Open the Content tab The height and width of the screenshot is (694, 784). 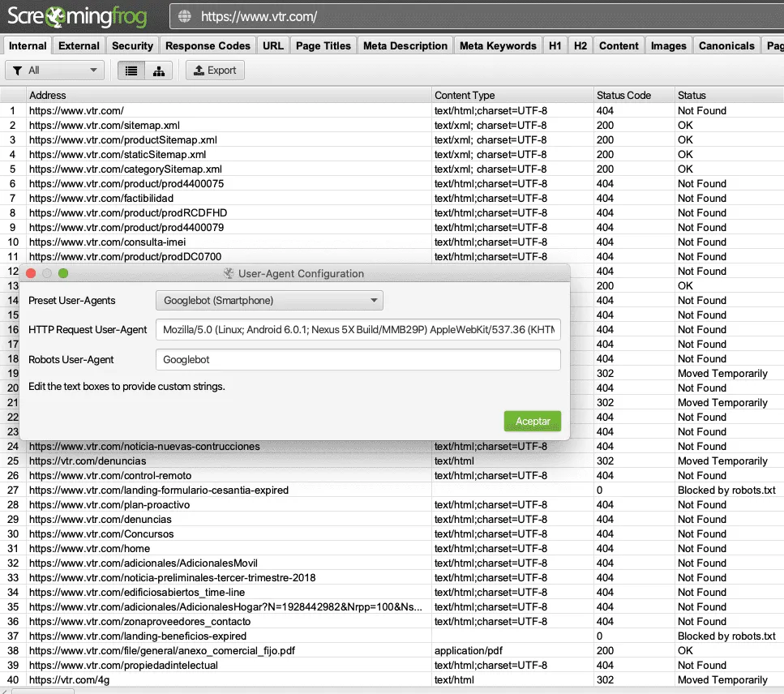point(619,45)
